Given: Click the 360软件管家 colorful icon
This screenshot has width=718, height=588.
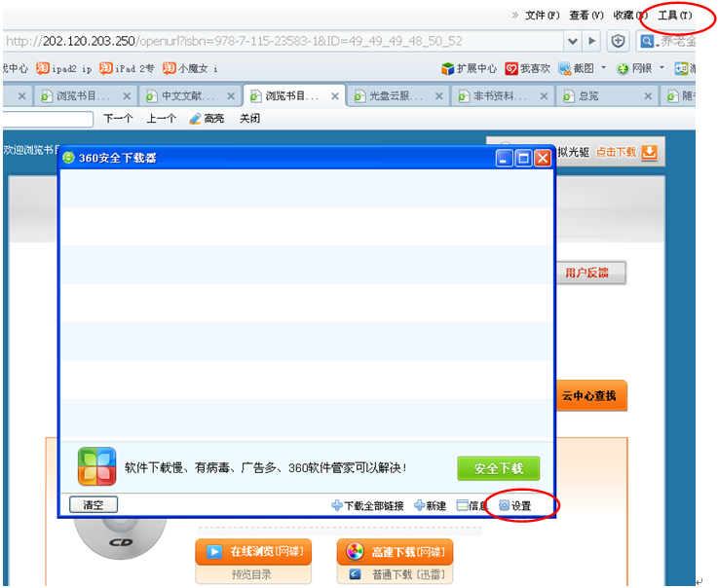Looking at the screenshot, I should point(96,466).
